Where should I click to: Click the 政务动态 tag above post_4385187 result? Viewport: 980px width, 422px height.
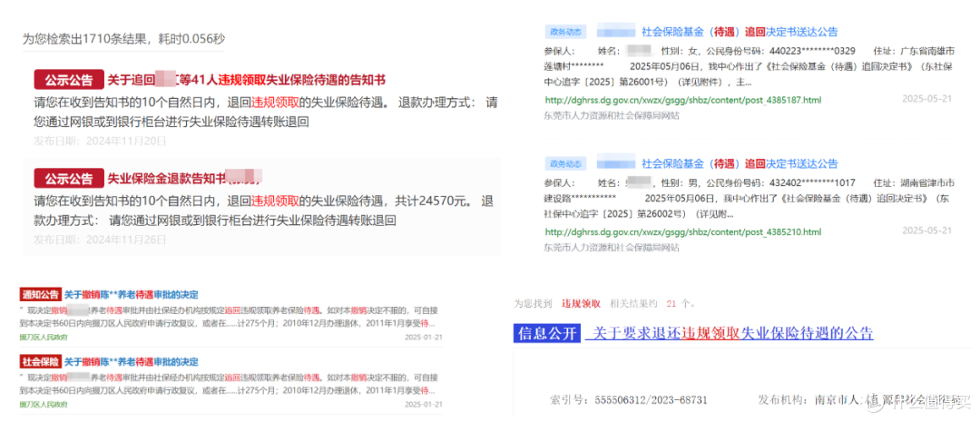[x=565, y=32]
